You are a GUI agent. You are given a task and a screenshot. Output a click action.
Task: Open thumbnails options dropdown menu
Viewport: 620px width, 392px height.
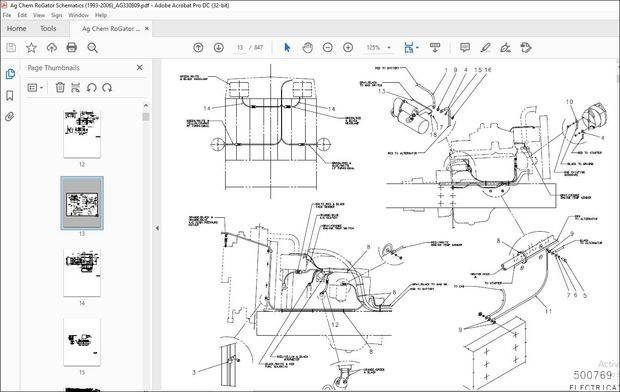coord(35,87)
